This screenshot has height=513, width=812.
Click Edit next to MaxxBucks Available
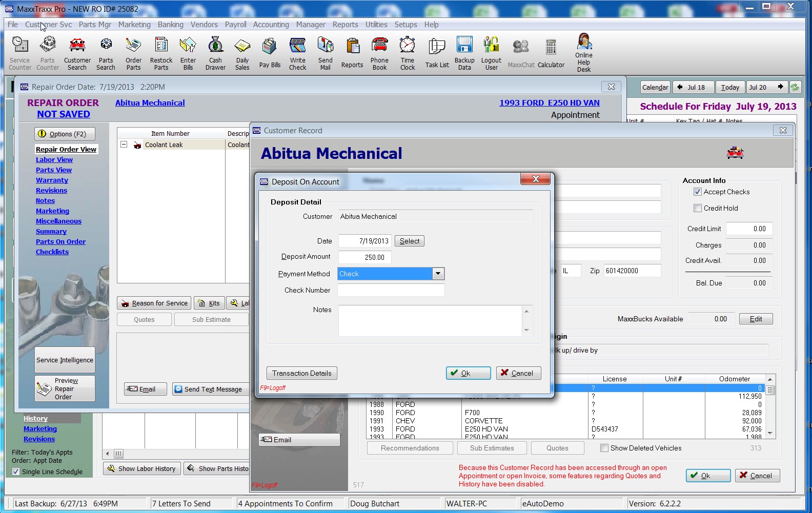click(756, 319)
